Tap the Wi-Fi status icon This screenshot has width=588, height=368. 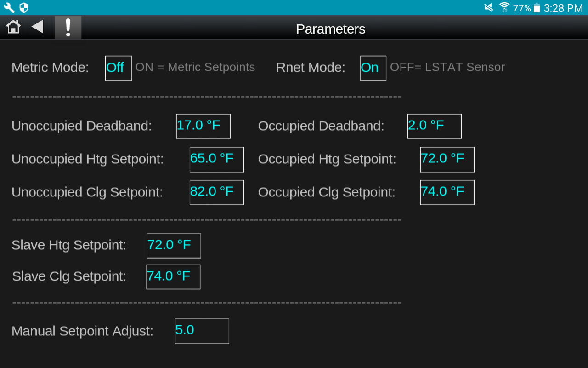pos(504,7)
